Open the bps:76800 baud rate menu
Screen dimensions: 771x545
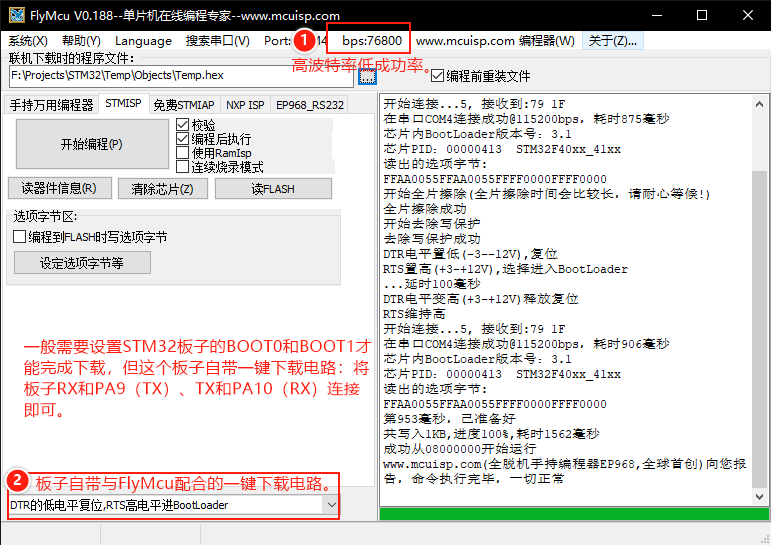pos(372,41)
